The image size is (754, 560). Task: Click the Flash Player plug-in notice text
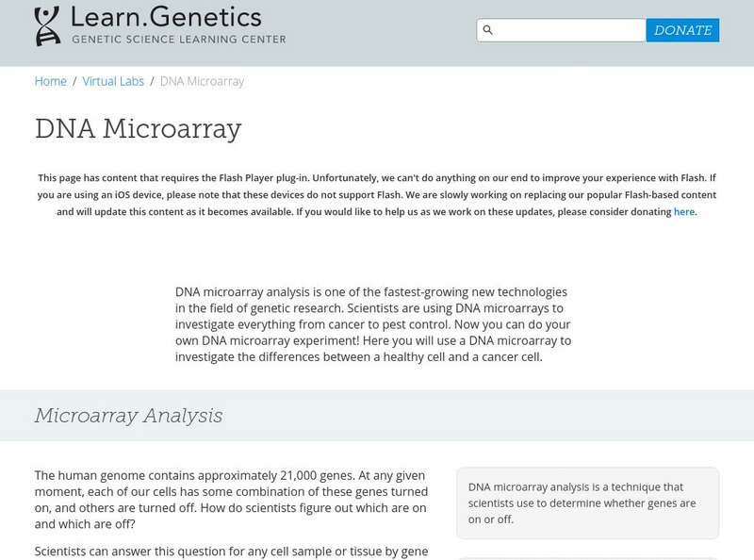point(377,194)
